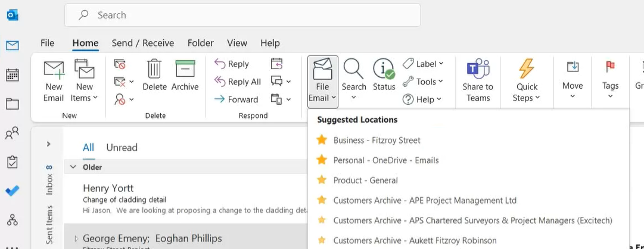Screen dimensions: 644x249
Task: Open the To Do checkmark app
Action: pos(13,191)
